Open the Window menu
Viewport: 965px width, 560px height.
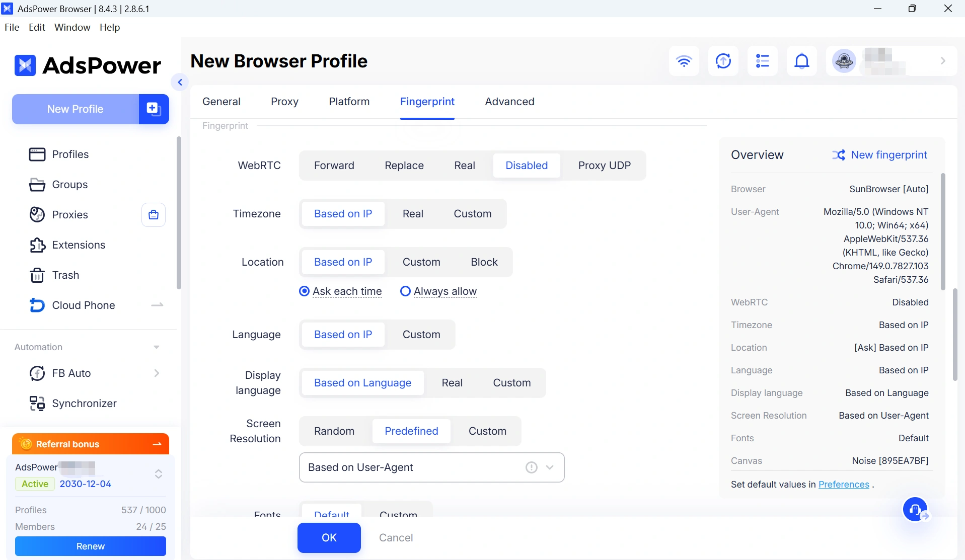(x=72, y=27)
